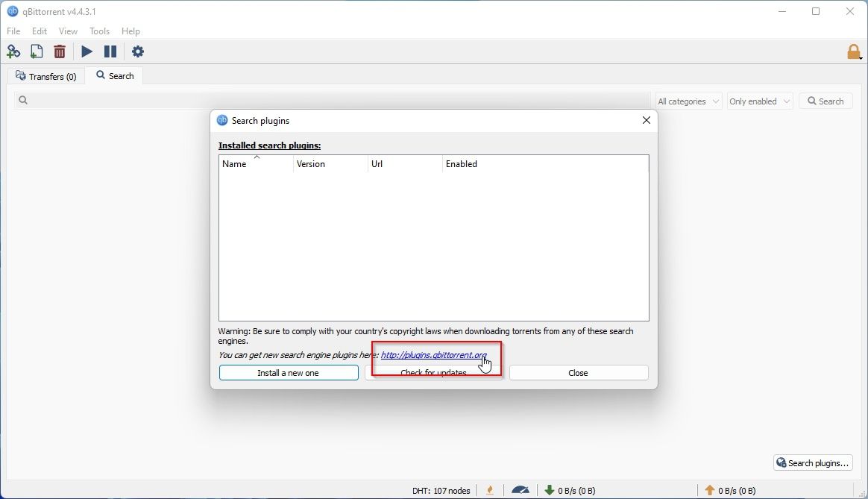The image size is (868, 499).
Task: Minimize the qBittorrent window
Action: coord(782,11)
